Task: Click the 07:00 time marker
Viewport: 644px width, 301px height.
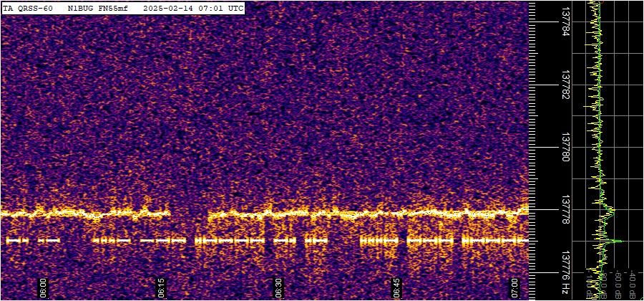Action: click(515, 287)
